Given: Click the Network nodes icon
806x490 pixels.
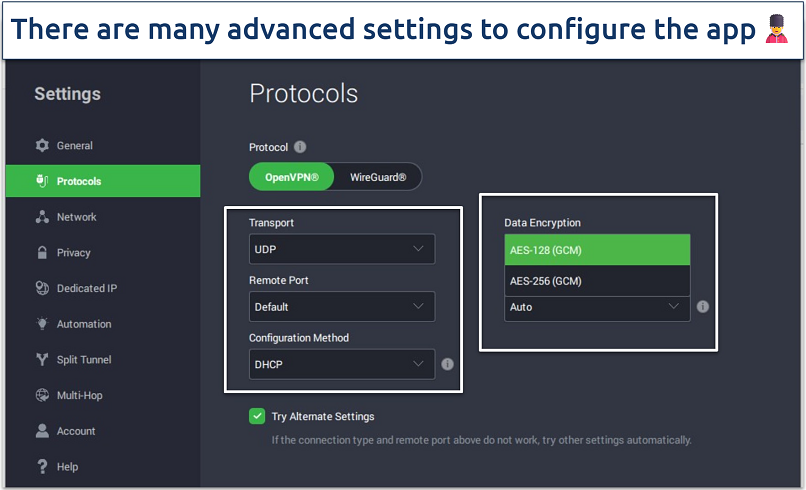Looking at the screenshot, I should pyautogui.click(x=42, y=217).
